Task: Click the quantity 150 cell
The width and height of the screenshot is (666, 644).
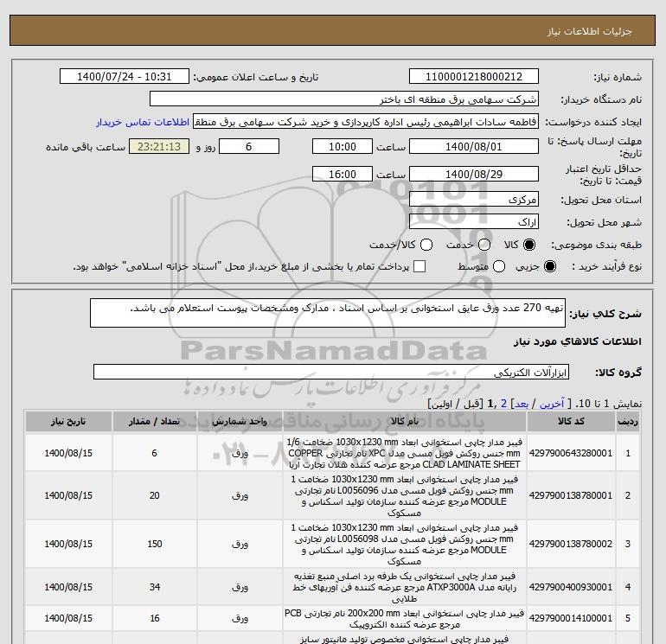Action: coord(155,544)
